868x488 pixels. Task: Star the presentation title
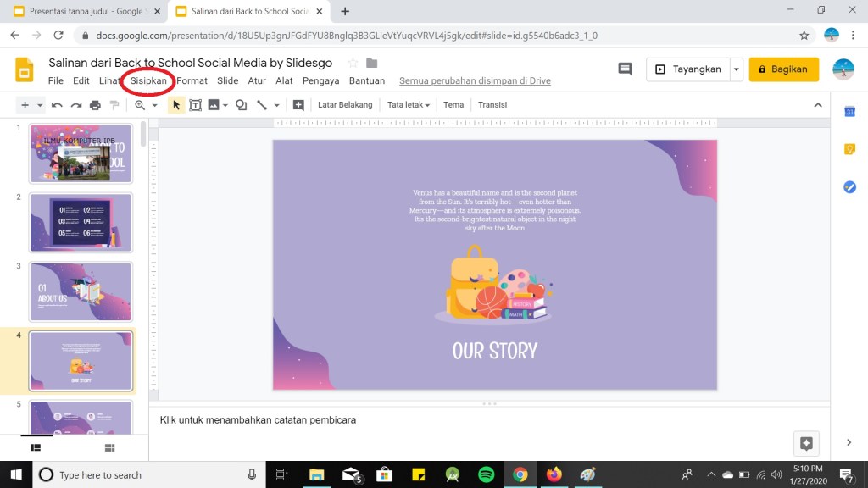[x=353, y=63]
